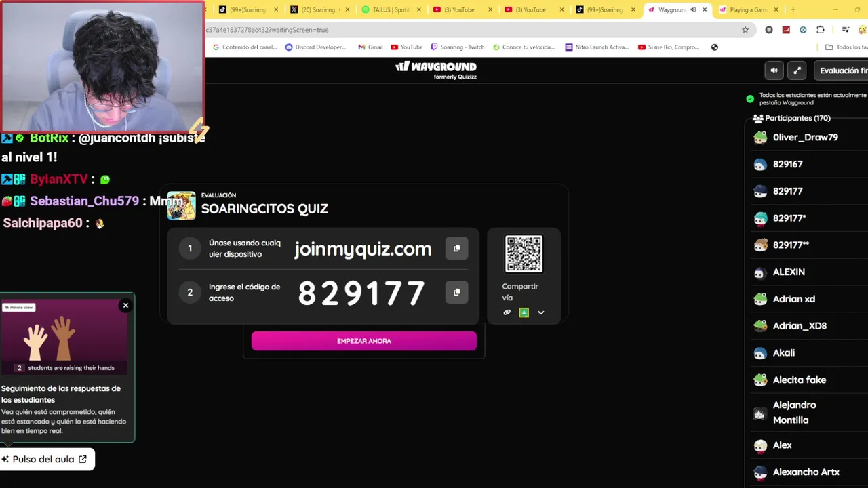This screenshot has height=488, width=868.
Task: Open media control icon in toolbar
Action: coord(846,30)
